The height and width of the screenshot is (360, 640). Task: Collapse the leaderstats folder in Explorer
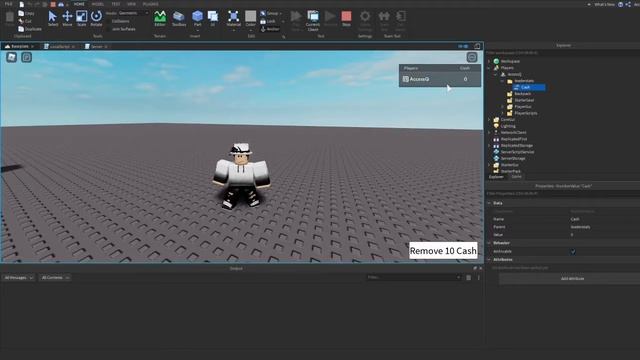[x=503, y=81]
